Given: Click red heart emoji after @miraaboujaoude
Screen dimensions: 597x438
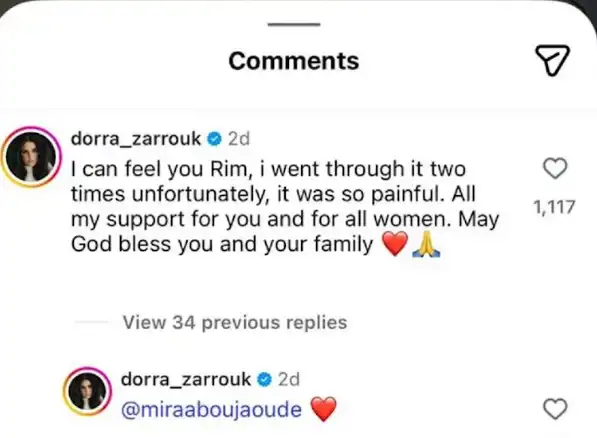Looking at the screenshot, I should [324, 409].
